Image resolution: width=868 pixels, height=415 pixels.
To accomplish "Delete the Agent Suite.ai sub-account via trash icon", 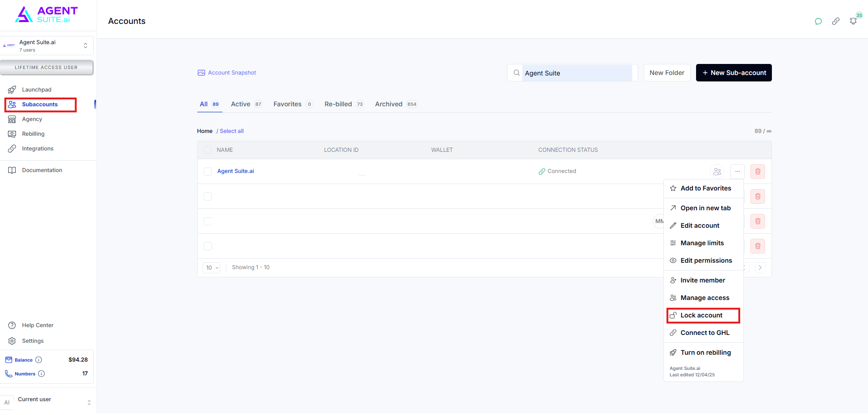I will tap(758, 172).
